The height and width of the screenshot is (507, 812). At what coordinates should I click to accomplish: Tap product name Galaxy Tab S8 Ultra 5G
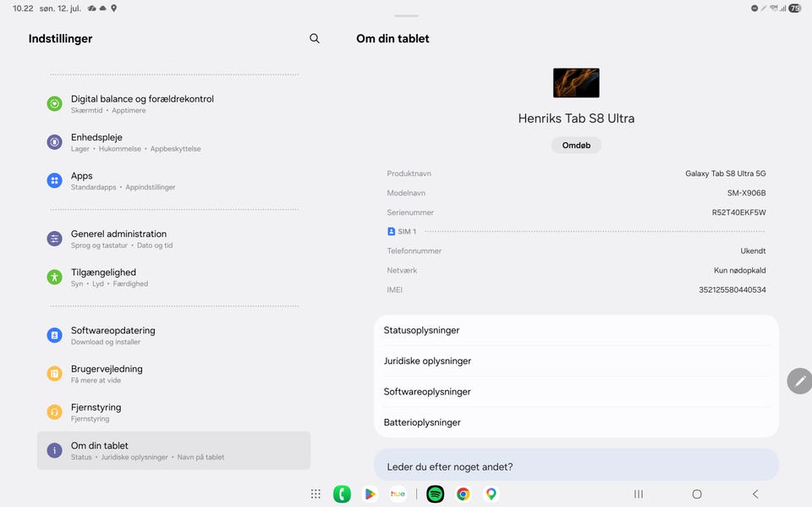[726, 174]
